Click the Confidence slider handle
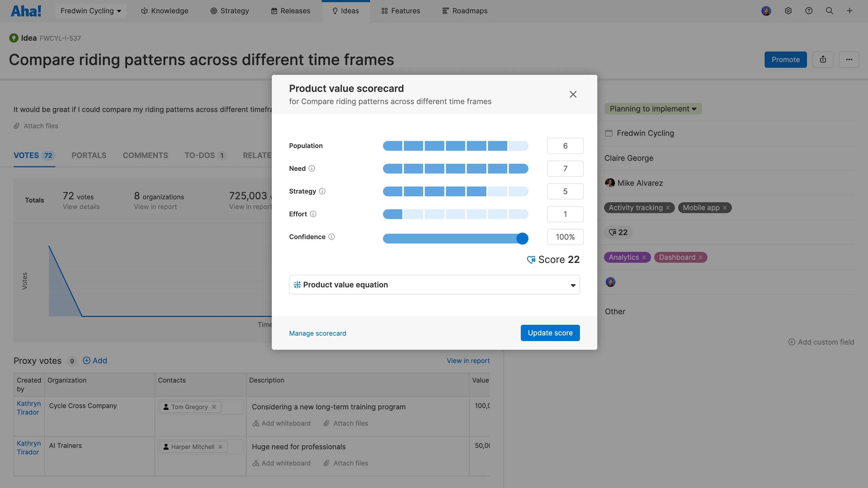The width and height of the screenshot is (868, 488). click(522, 239)
